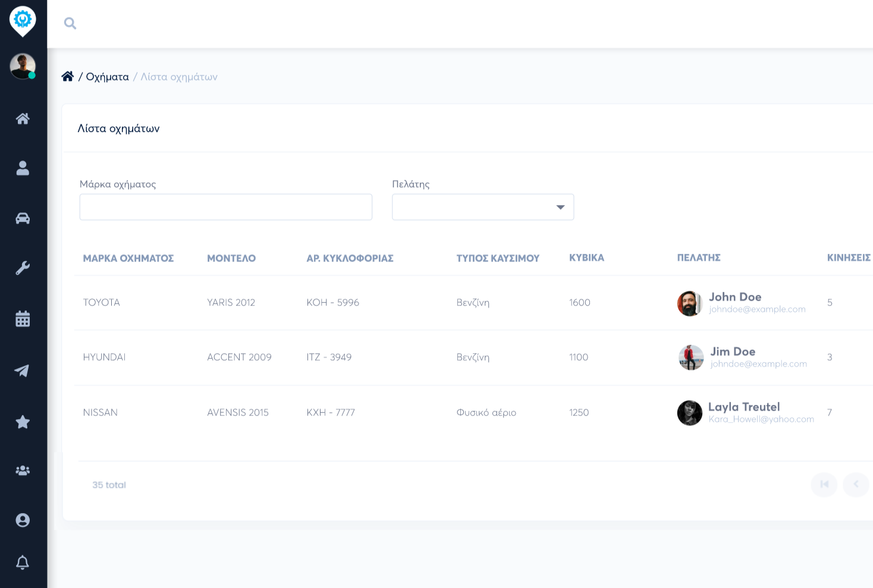The height and width of the screenshot is (588, 873).
Task: Click the notifications bell icon
Action: [x=23, y=562]
